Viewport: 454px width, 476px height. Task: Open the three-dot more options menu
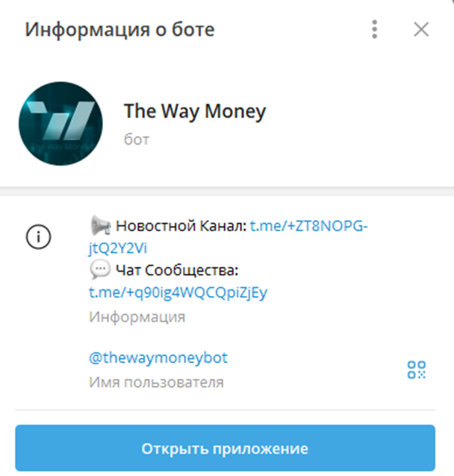point(374,29)
